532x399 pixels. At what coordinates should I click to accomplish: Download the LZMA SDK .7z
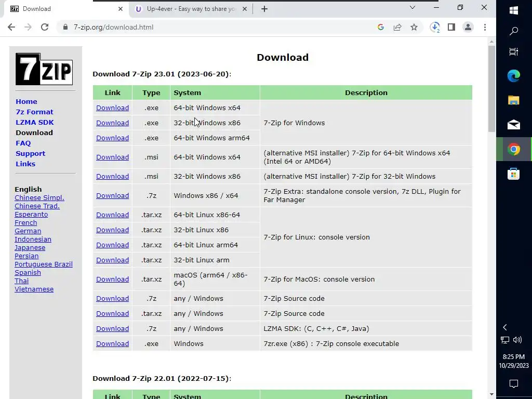point(112,329)
